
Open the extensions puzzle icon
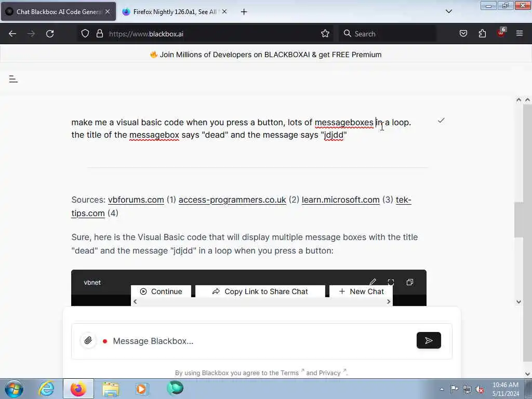(482, 34)
